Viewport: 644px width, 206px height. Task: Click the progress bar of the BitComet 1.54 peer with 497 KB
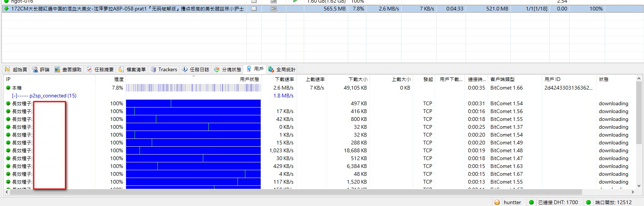193,103
